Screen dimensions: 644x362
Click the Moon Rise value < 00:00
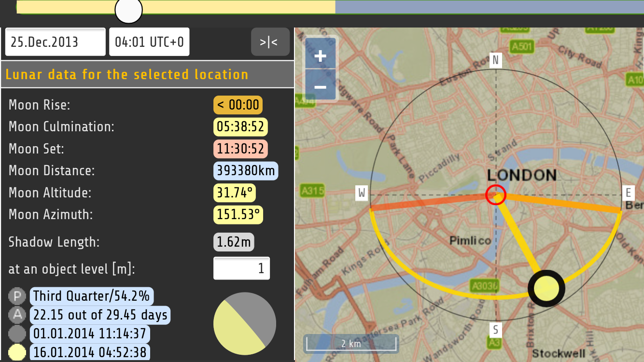pyautogui.click(x=238, y=105)
